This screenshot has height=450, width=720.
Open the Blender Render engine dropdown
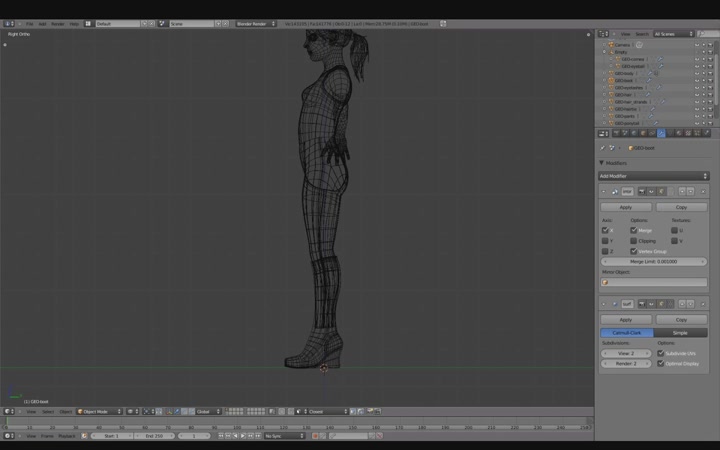pos(256,23)
